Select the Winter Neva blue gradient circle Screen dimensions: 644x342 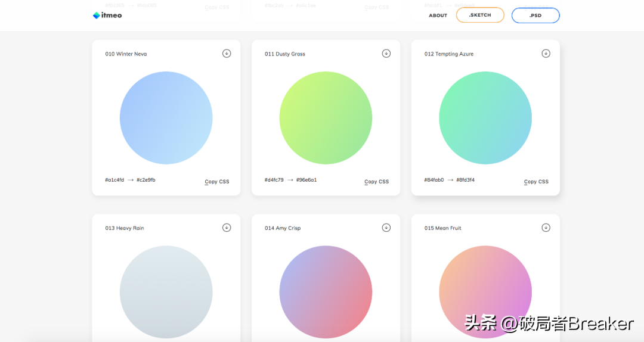[x=166, y=118]
